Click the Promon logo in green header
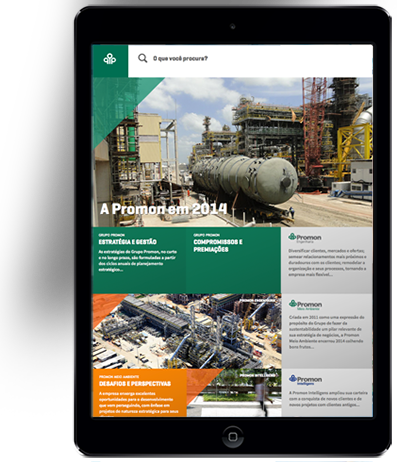This screenshot has height=462, width=397. (x=110, y=59)
